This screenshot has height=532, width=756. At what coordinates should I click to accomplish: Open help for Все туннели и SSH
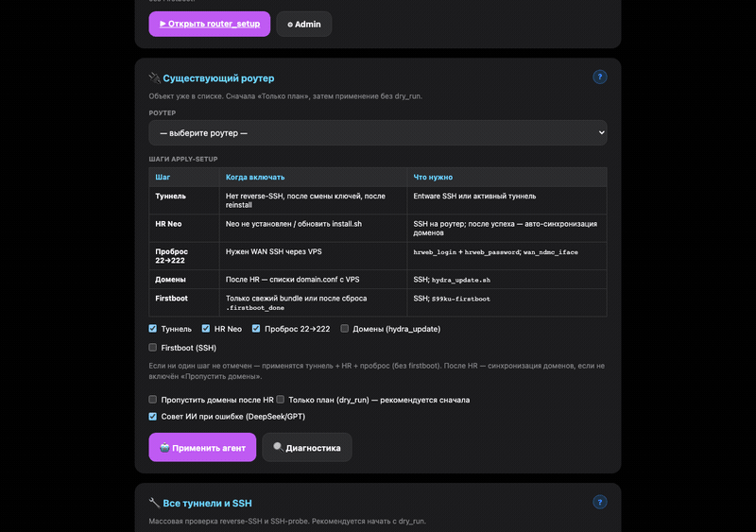(x=599, y=502)
